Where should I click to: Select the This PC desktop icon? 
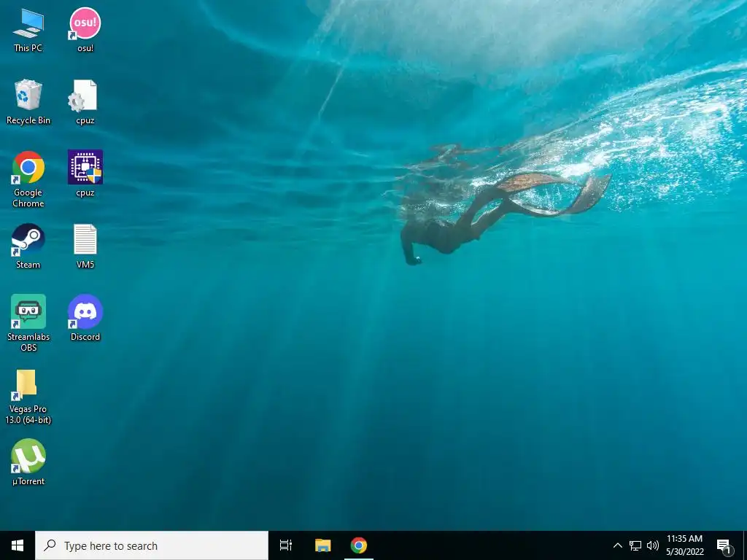tap(28, 30)
